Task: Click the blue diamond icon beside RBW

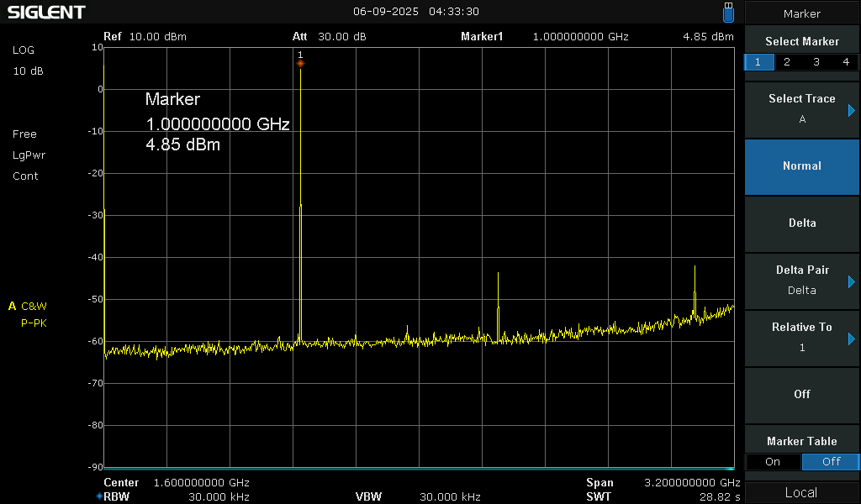Action: tap(98, 496)
